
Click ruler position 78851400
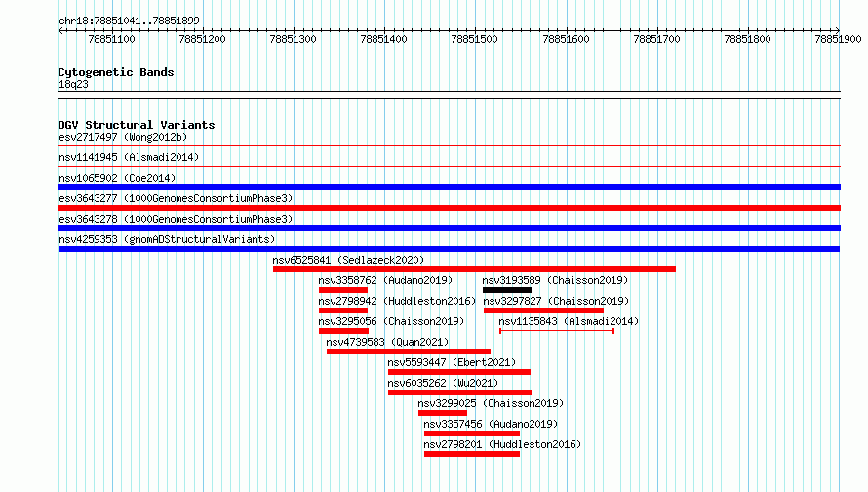(x=383, y=39)
